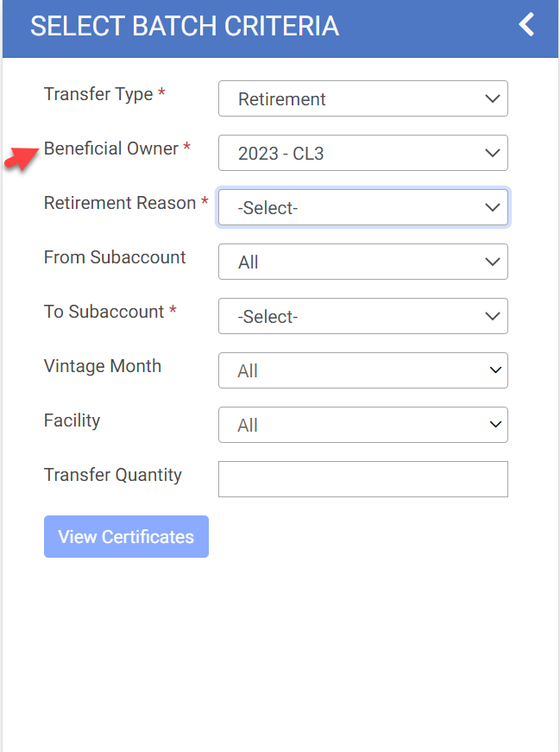The width and height of the screenshot is (560, 752).
Task: Click the SELECT BATCH CRITERIA header title
Action: point(185,26)
